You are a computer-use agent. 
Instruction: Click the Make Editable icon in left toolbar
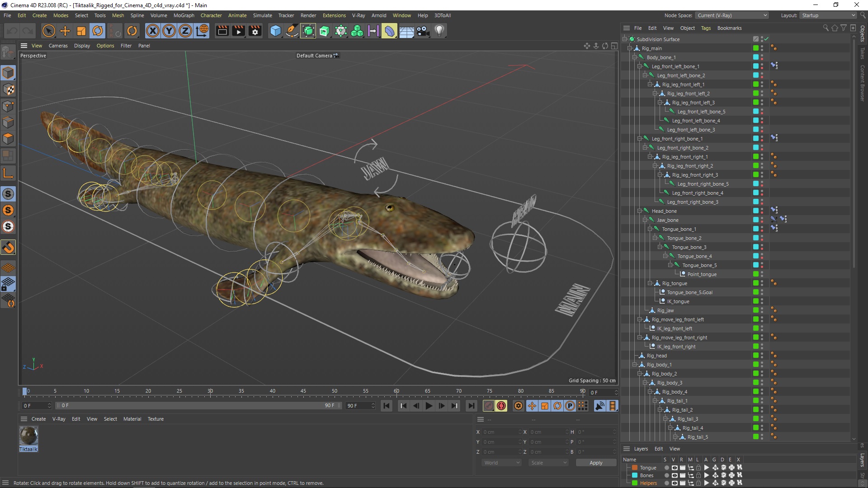coord(8,52)
